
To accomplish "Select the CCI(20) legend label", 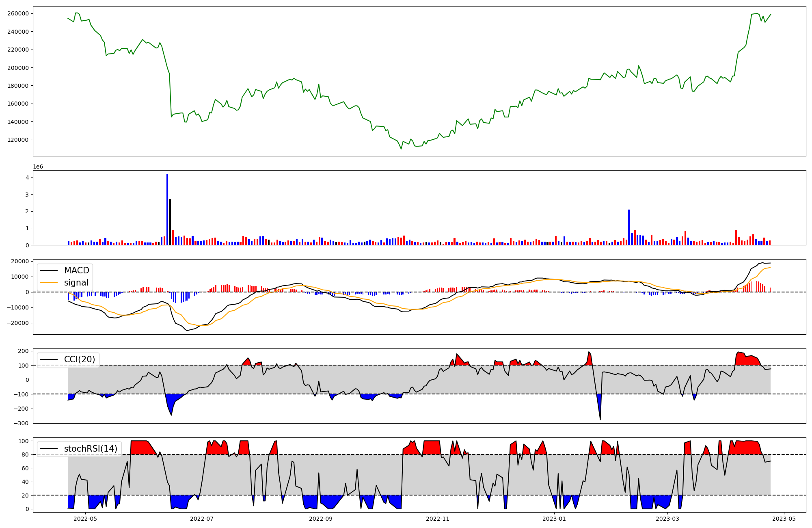I will tap(79, 359).
